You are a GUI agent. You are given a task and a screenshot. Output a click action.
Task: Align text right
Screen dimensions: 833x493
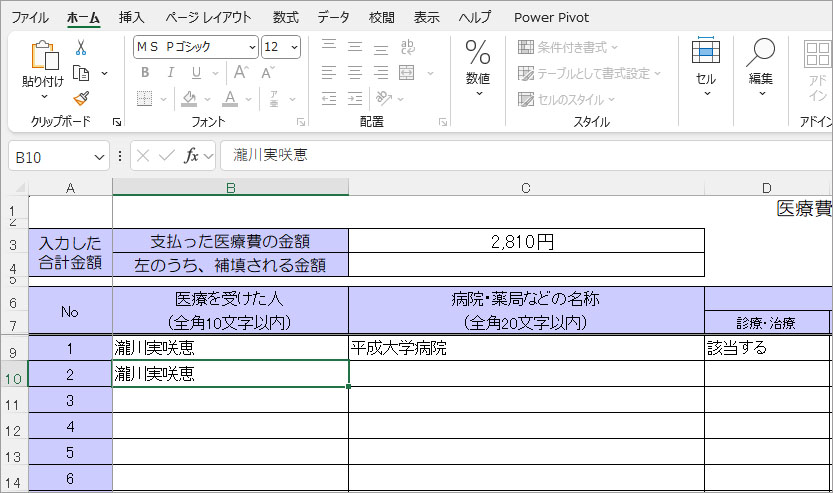coord(381,72)
